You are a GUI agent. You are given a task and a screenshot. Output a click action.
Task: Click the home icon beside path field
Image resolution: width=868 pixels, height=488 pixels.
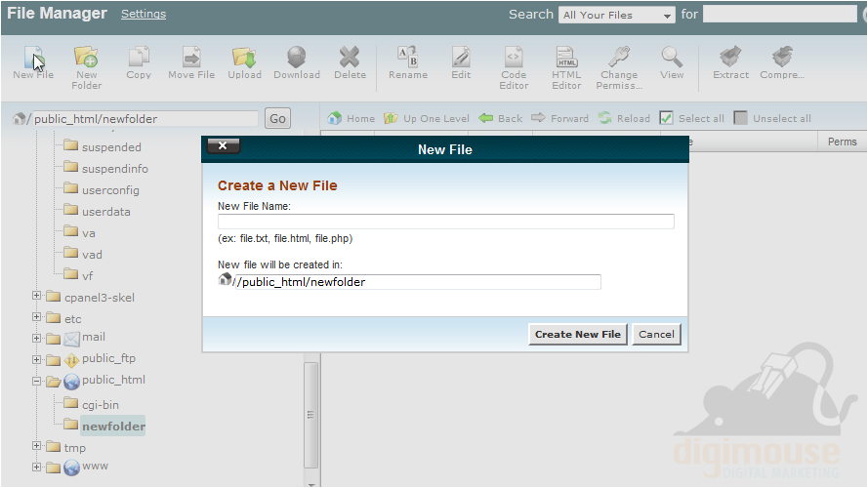[x=19, y=118]
